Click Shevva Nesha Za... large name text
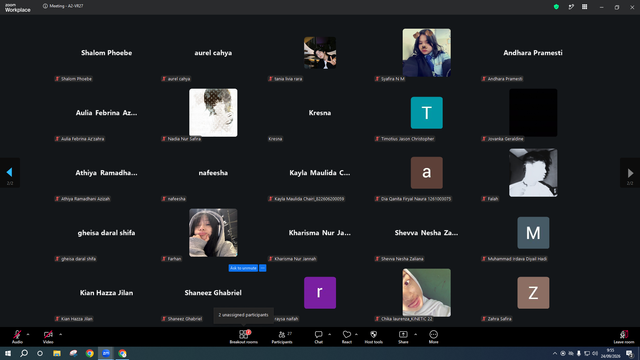Image resolution: width=640 pixels, height=360 pixels. [x=426, y=233]
